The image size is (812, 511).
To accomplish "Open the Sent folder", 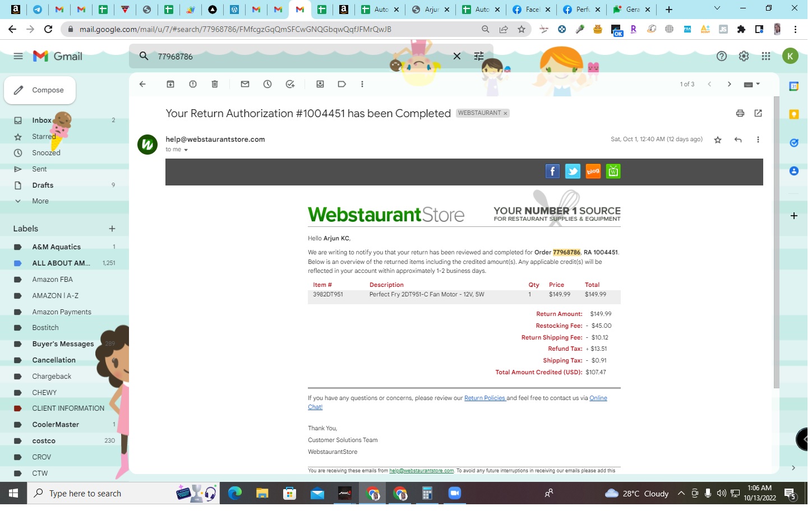I will [x=39, y=170].
